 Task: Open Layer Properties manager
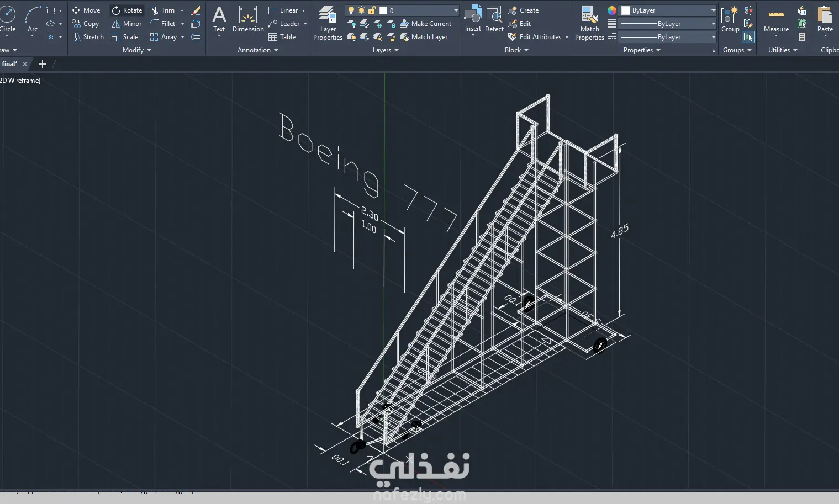328,23
